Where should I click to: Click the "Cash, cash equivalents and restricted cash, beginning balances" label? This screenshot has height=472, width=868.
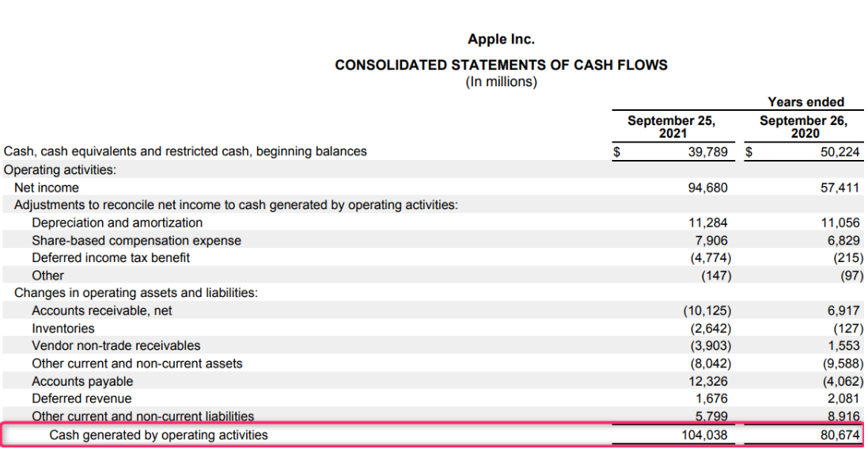(x=185, y=151)
